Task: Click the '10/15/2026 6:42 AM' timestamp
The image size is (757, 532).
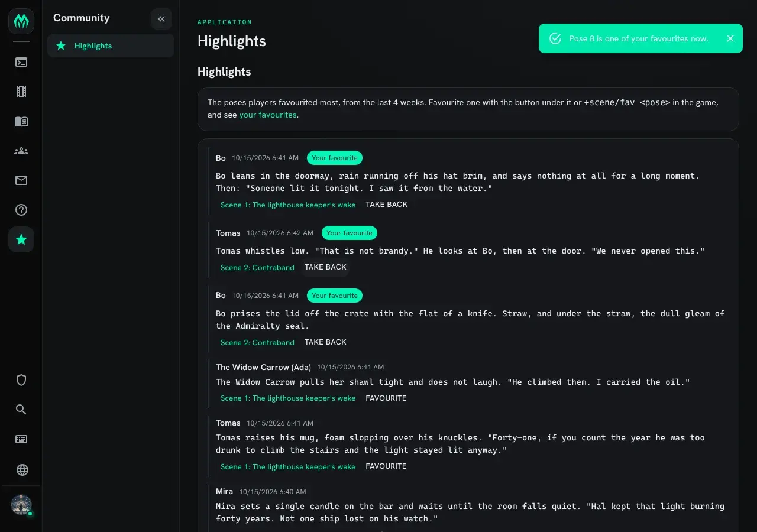Action: 280,233
